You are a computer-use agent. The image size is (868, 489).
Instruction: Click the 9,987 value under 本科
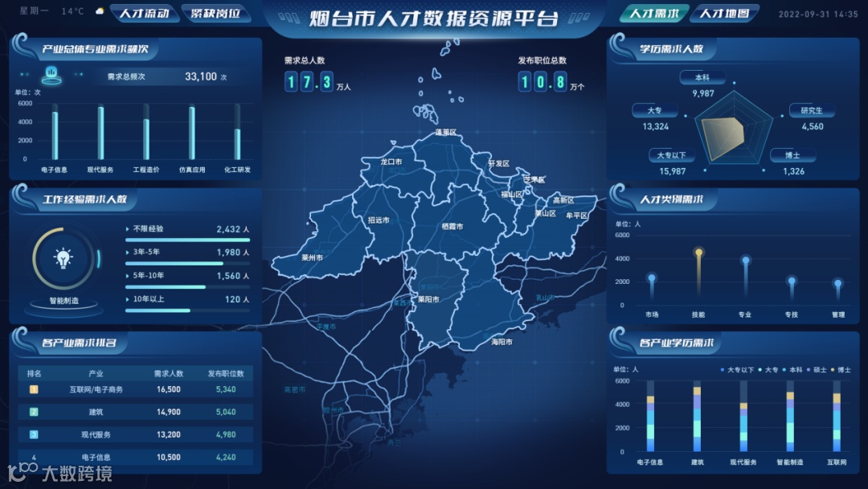(703, 93)
